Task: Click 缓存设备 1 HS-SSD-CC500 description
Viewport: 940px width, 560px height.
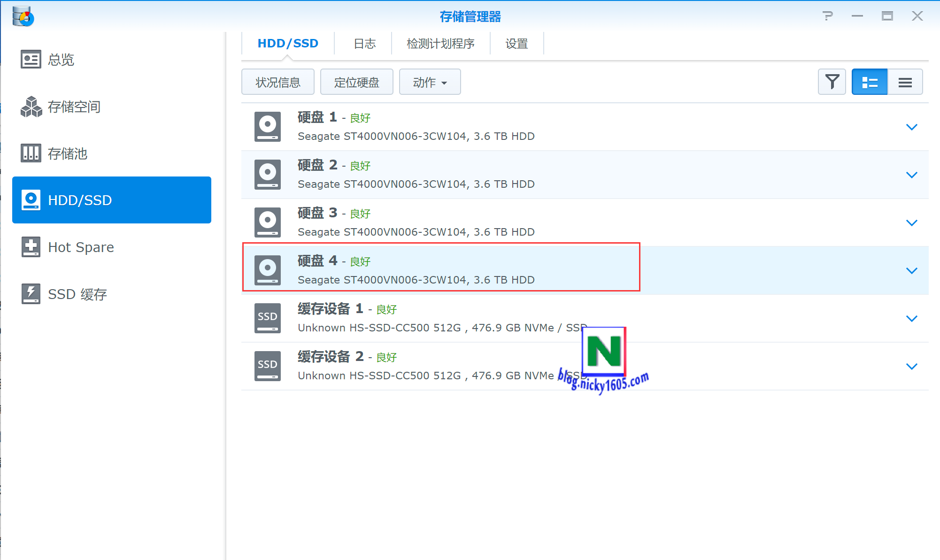Action: pyautogui.click(x=442, y=328)
